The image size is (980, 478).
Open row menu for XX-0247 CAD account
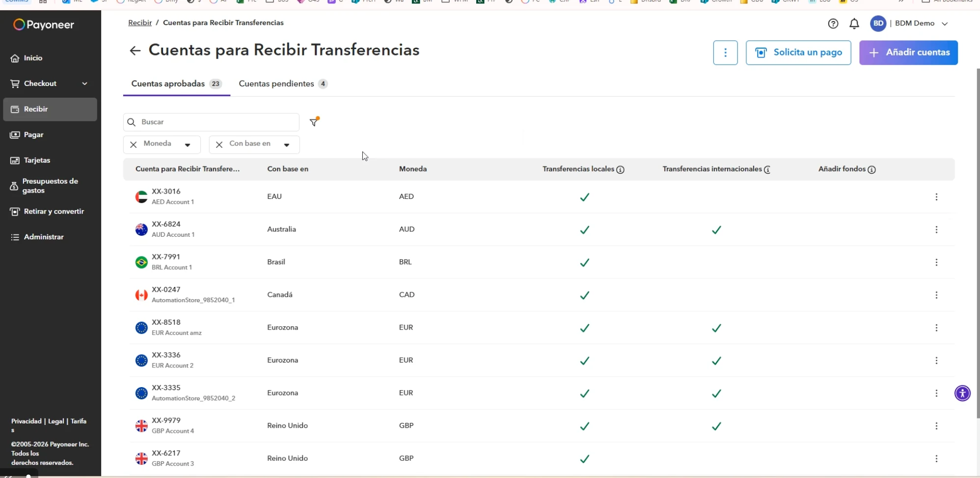pos(936,295)
